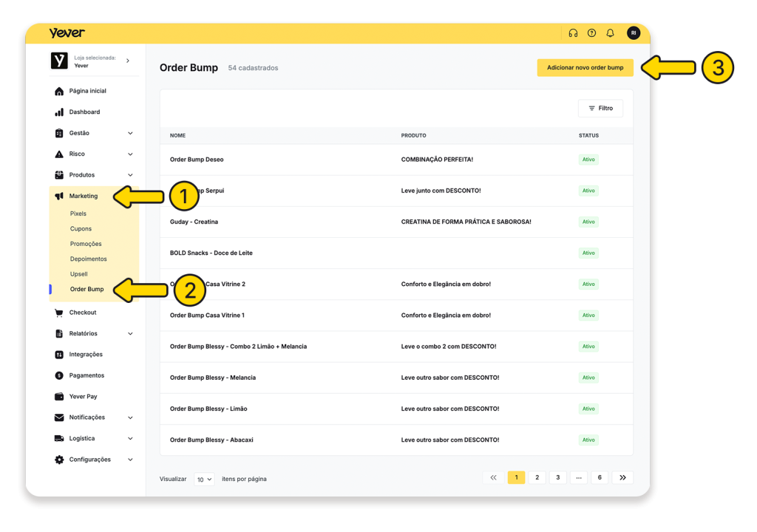The width and height of the screenshot is (757, 532).
Task: Click the Yever Pay wallet icon
Action: pyautogui.click(x=59, y=397)
